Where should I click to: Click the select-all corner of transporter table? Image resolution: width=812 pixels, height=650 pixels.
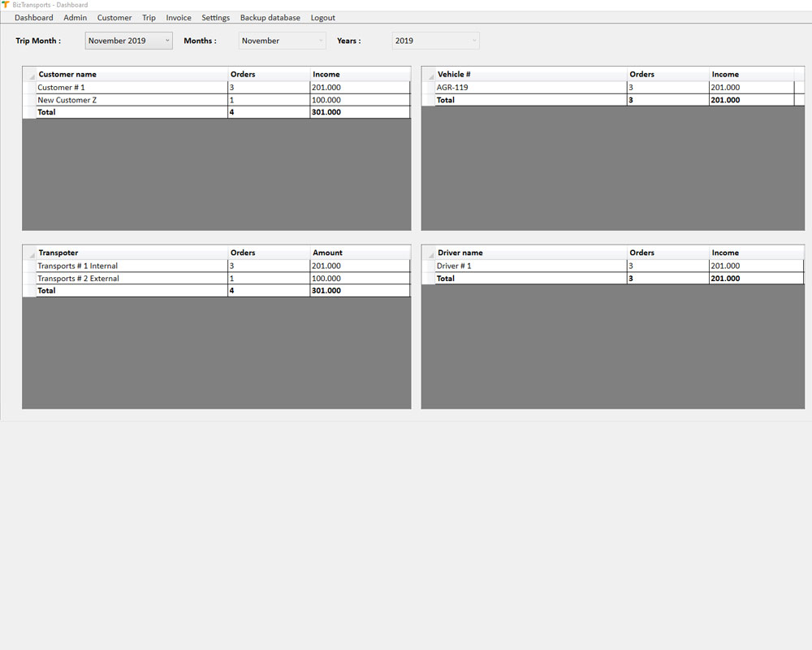(x=29, y=253)
